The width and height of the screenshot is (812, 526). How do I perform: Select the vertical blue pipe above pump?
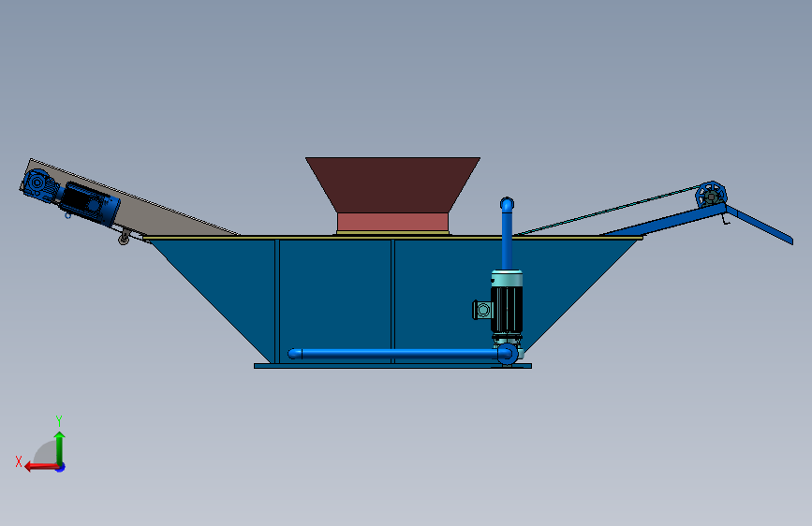[x=507, y=233]
